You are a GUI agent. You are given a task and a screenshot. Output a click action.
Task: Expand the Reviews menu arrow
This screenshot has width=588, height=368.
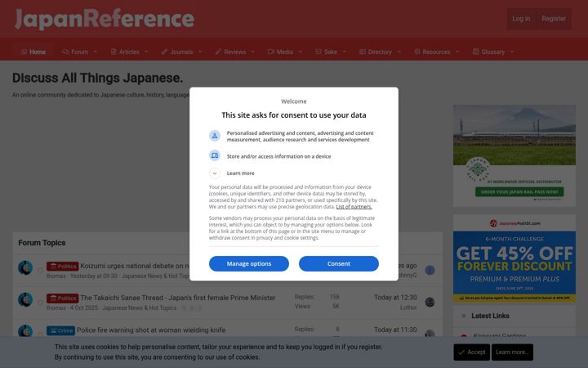[252, 52]
